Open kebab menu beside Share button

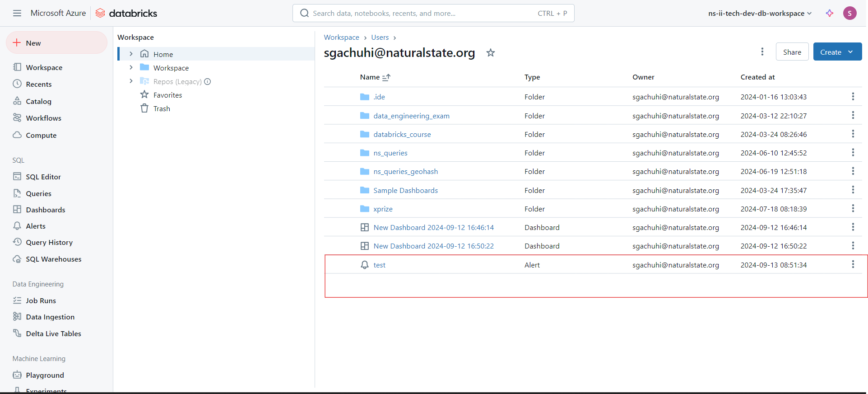(x=762, y=52)
